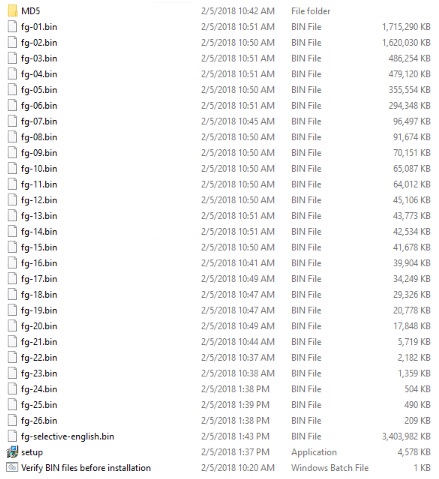Viewport: 439px width, 479px height.
Task: Select the Windows Batch File type text
Action: point(330,468)
